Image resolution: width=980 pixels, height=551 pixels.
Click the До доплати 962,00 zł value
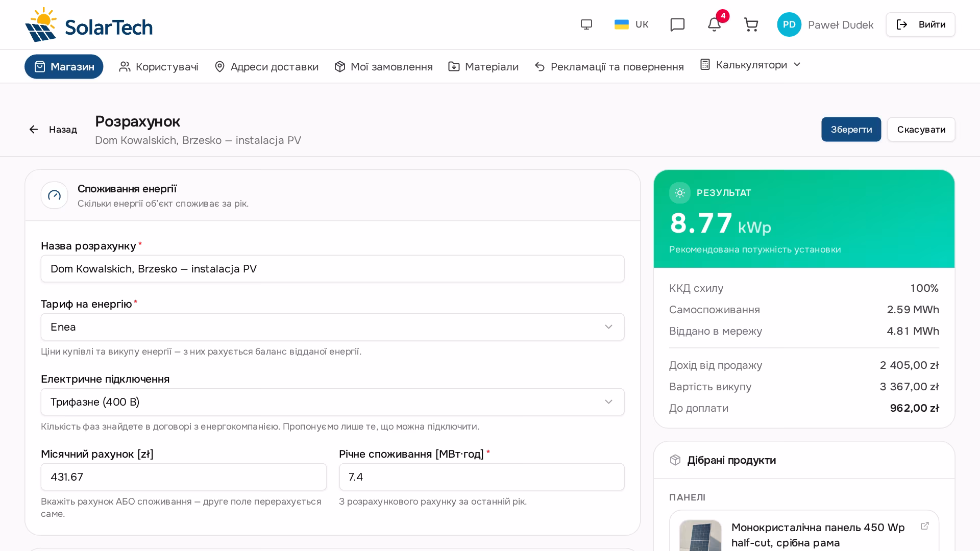(x=914, y=408)
